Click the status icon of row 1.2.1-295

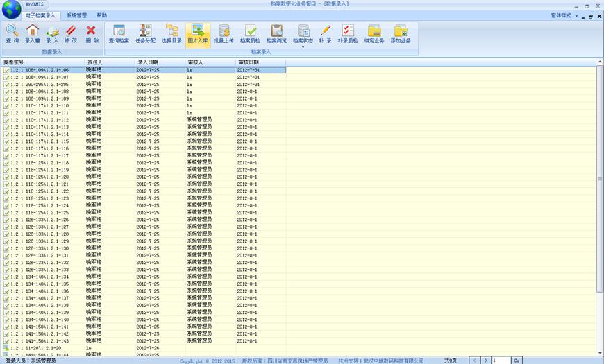(6, 85)
